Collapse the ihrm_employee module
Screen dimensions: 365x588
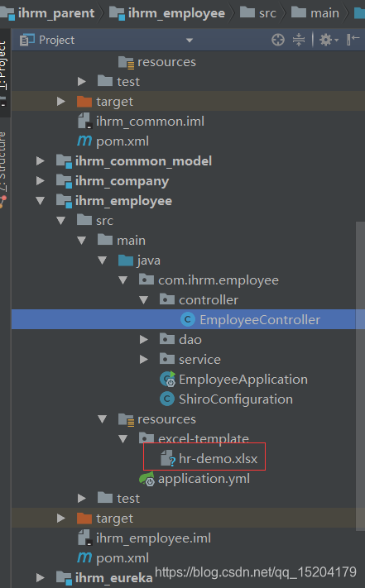click(40, 201)
